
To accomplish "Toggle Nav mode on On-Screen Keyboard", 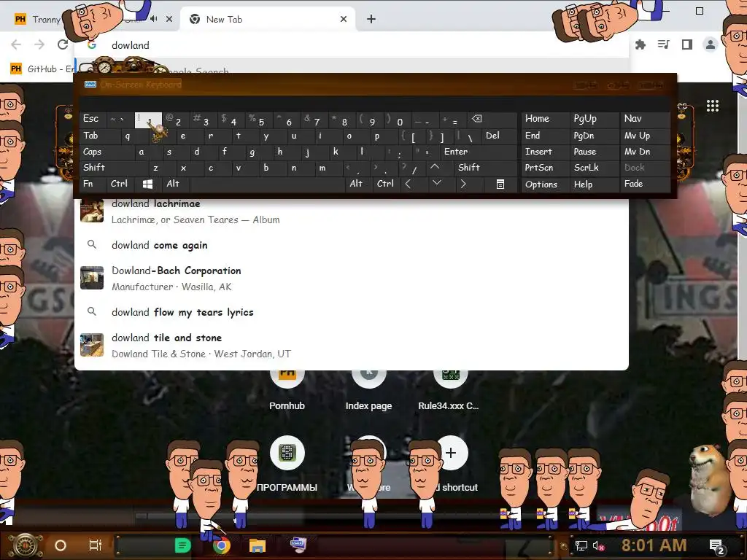I will [645, 119].
